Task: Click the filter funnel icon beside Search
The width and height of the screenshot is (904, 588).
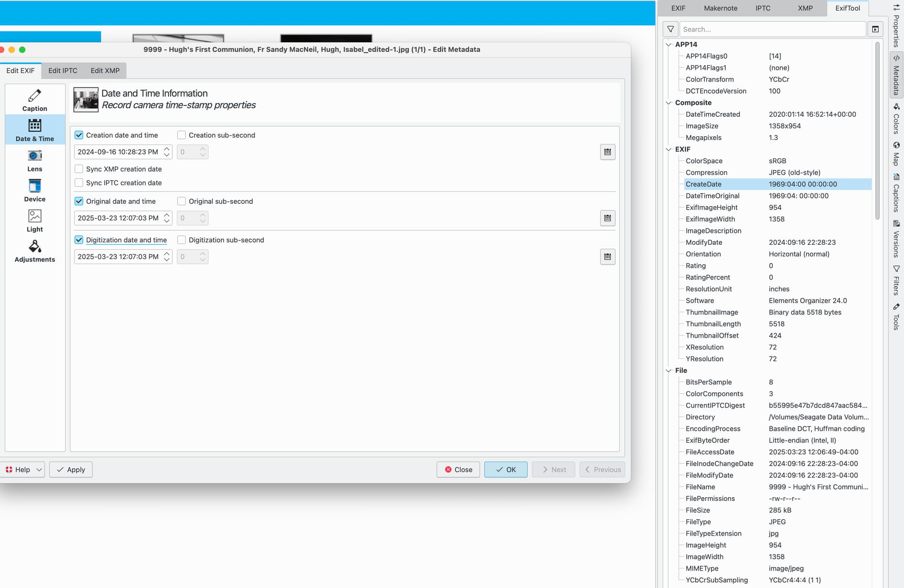Action: click(x=670, y=29)
